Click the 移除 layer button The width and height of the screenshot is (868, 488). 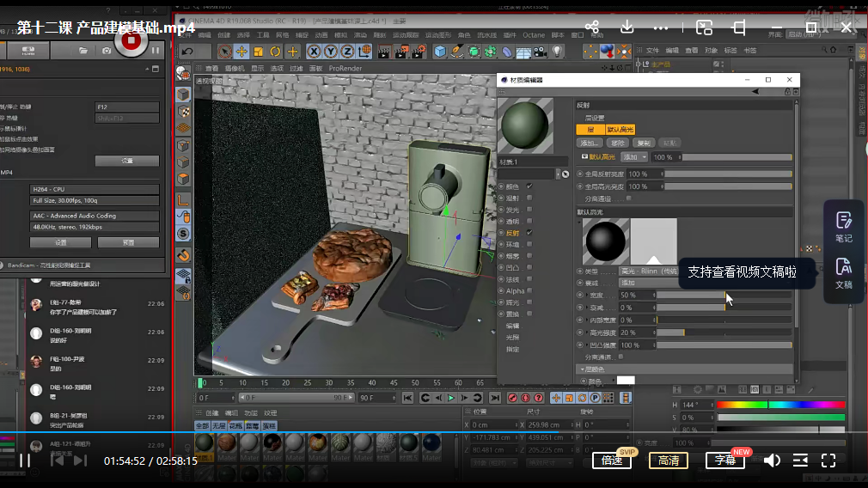(617, 143)
